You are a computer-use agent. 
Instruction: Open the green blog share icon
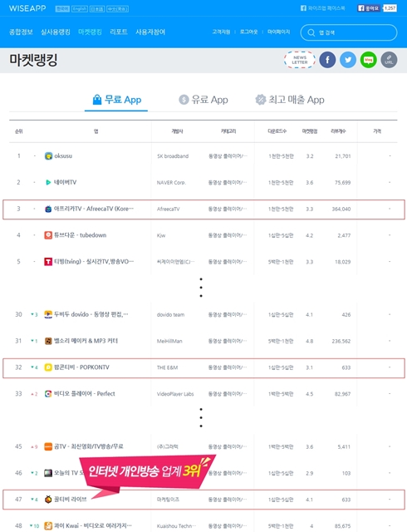(x=368, y=60)
